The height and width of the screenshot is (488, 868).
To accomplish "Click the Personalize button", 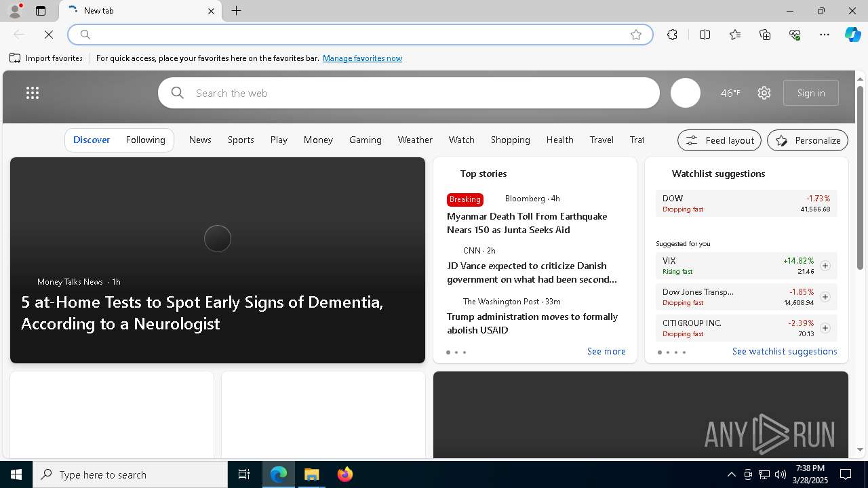I will [x=808, y=140].
